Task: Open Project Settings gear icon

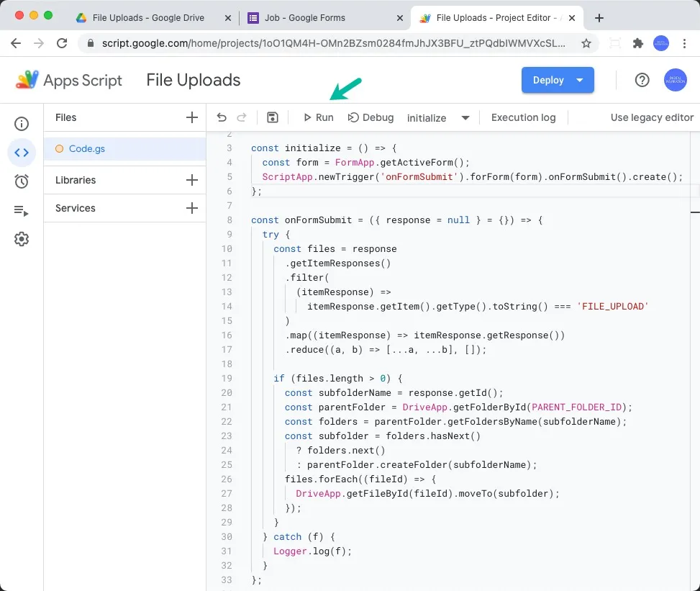Action: 22,239
